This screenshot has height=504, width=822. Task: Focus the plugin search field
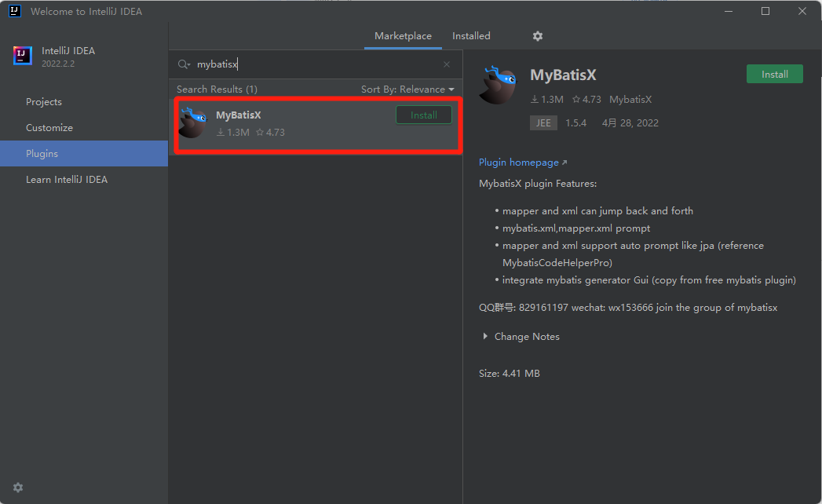pos(316,64)
